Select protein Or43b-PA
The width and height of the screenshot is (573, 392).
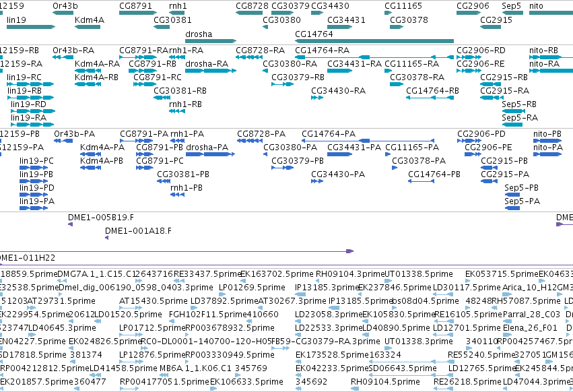click(x=63, y=141)
